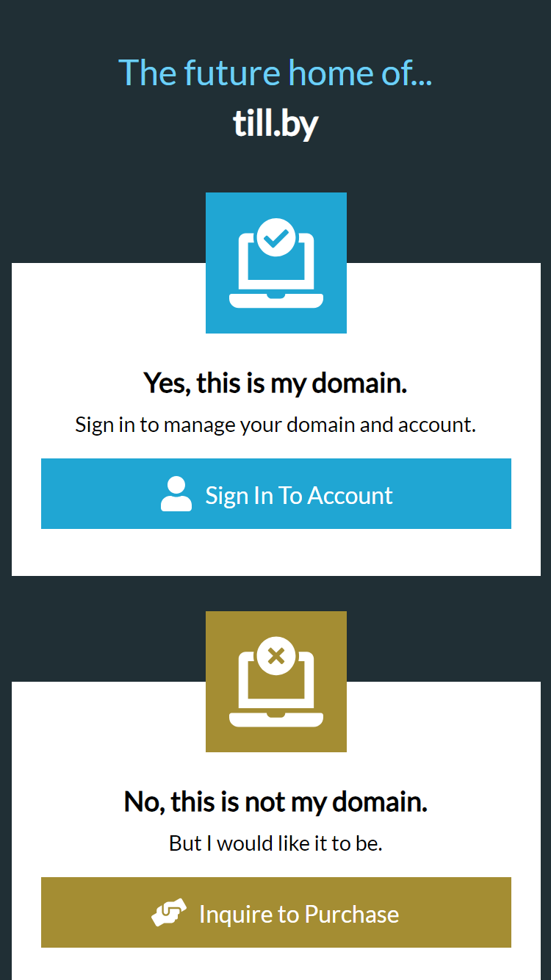The image size is (551, 980).
Task: Click the circled checkmark above blue laptop
Action: (276, 237)
